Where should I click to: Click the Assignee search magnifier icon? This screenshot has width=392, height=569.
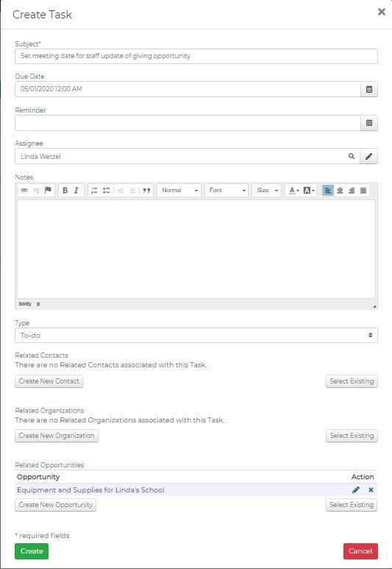coord(352,156)
